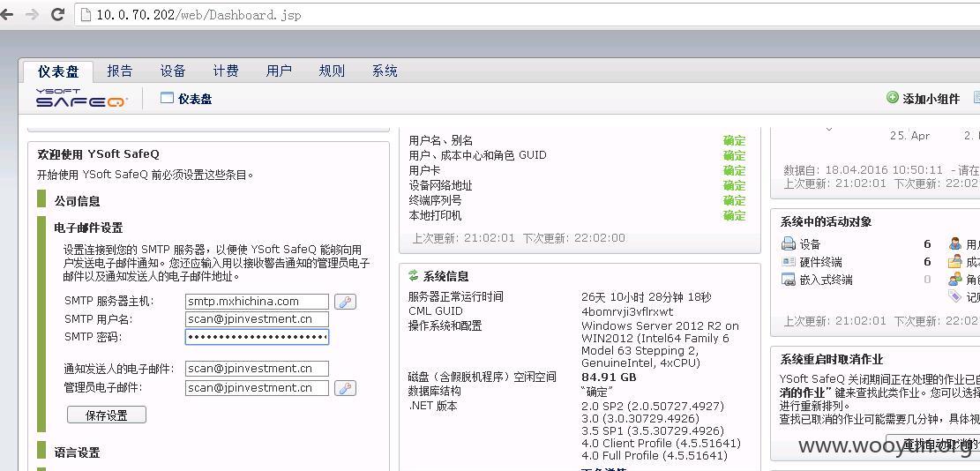Click the printer icon beside 设备

(789, 243)
